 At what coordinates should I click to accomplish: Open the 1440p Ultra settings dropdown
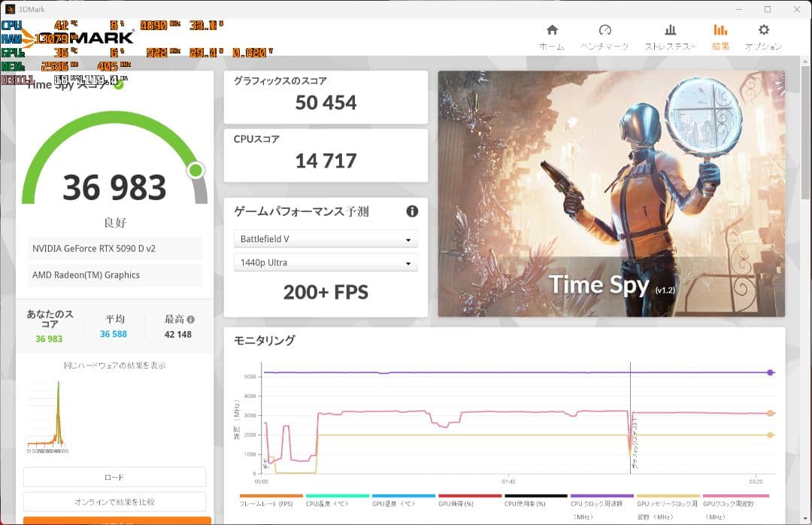pos(326,262)
